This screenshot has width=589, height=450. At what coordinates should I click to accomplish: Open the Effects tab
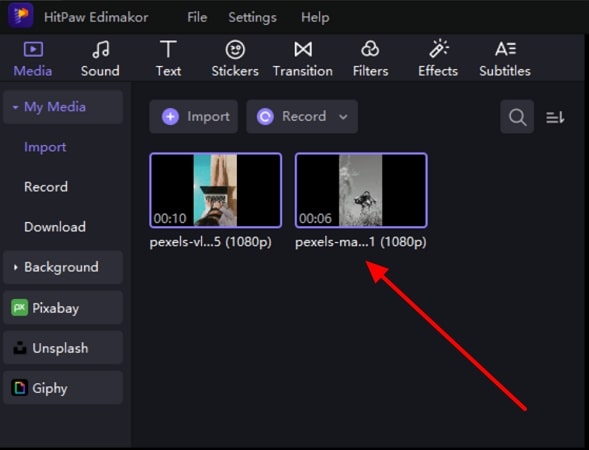click(x=438, y=59)
